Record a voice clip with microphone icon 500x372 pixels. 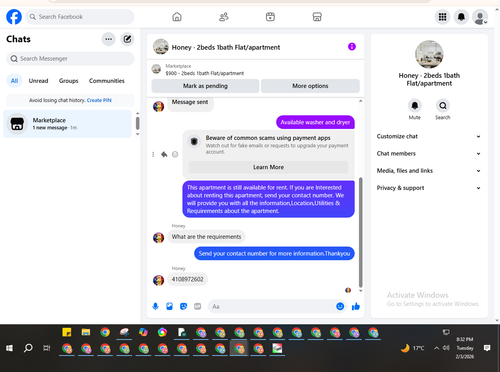coord(155,306)
